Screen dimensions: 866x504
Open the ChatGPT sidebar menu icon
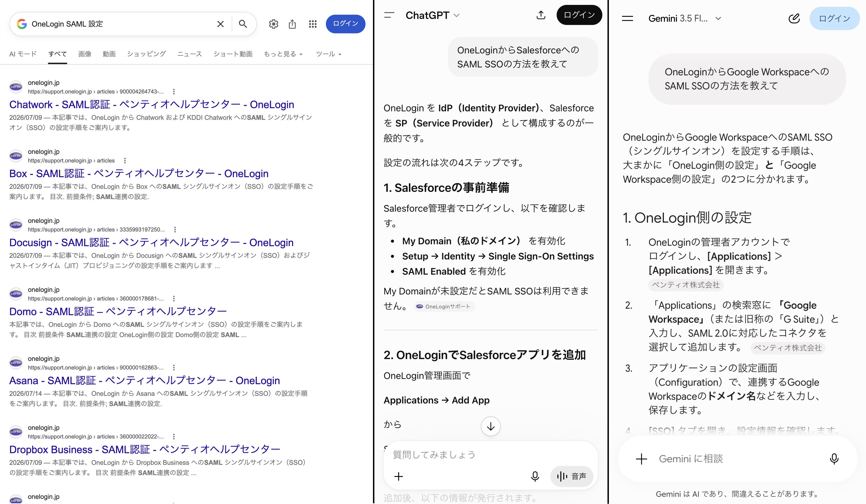pyautogui.click(x=389, y=15)
